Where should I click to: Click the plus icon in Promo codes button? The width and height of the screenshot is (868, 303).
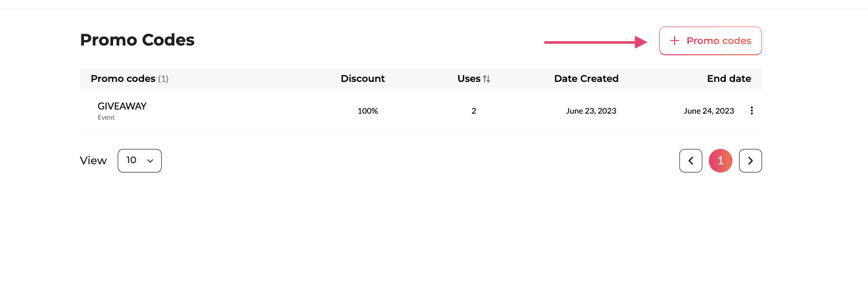point(675,40)
